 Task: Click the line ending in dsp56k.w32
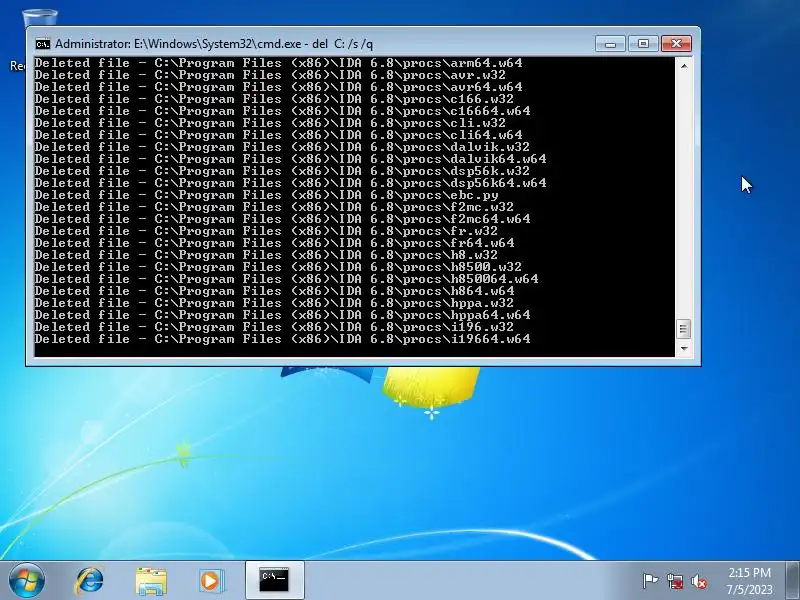pos(282,171)
